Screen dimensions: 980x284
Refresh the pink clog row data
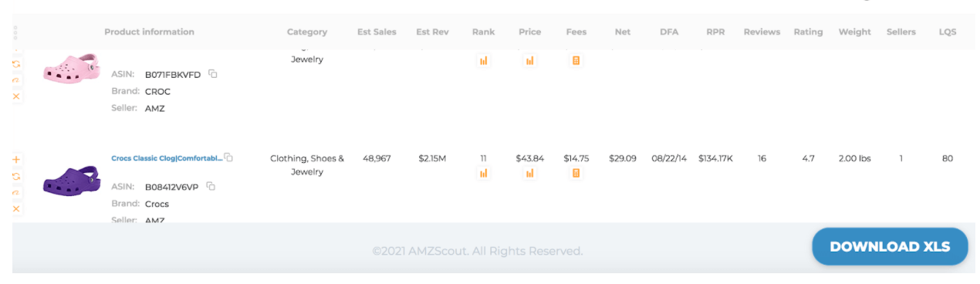click(16, 63)
